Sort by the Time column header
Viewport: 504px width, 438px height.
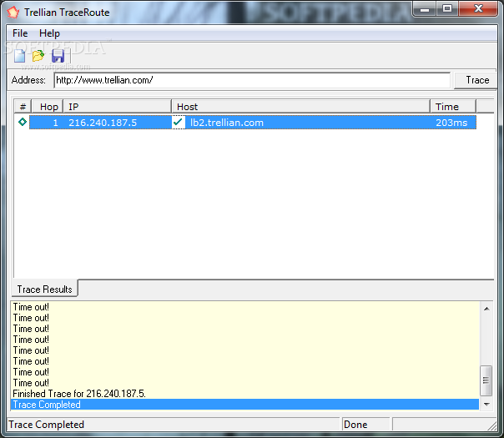click(x=453, y=106)
